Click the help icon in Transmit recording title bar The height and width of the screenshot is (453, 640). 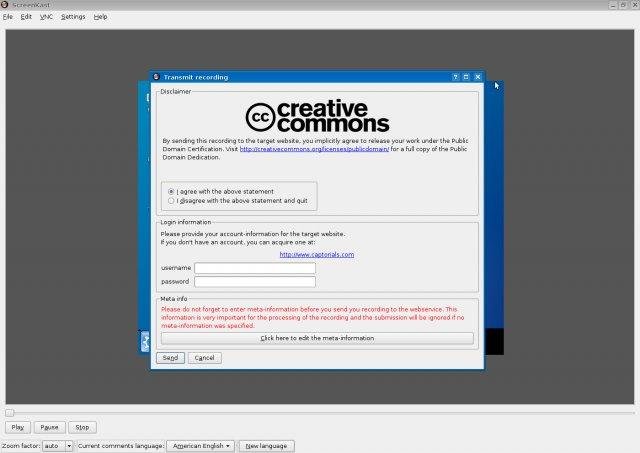click(x=456, y=77)
